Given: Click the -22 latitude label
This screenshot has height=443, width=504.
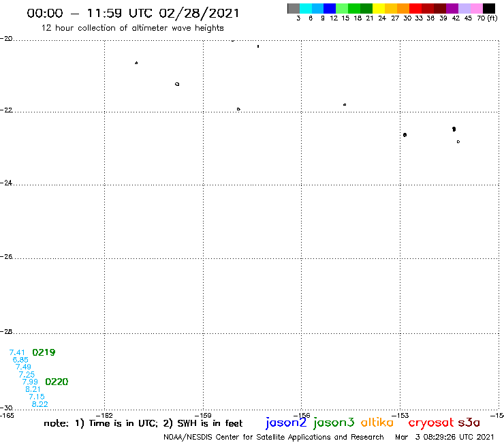Looking at the screenshot, I should 6,110.
